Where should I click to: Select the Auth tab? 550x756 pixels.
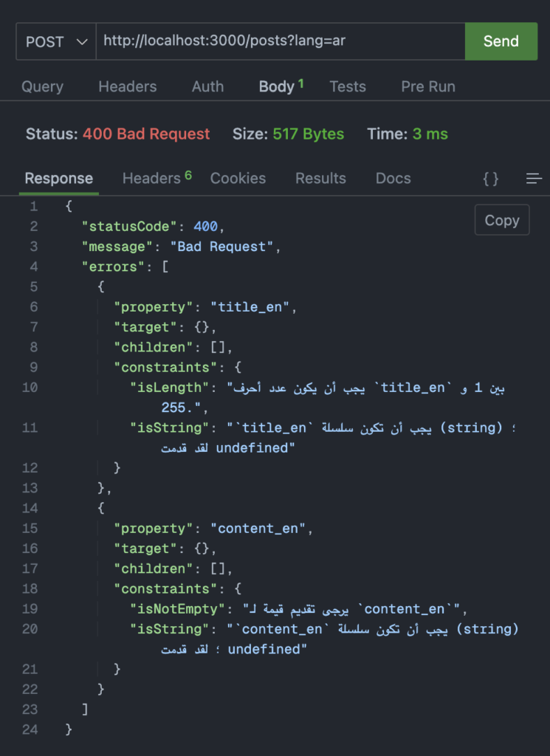pos(207,86)
